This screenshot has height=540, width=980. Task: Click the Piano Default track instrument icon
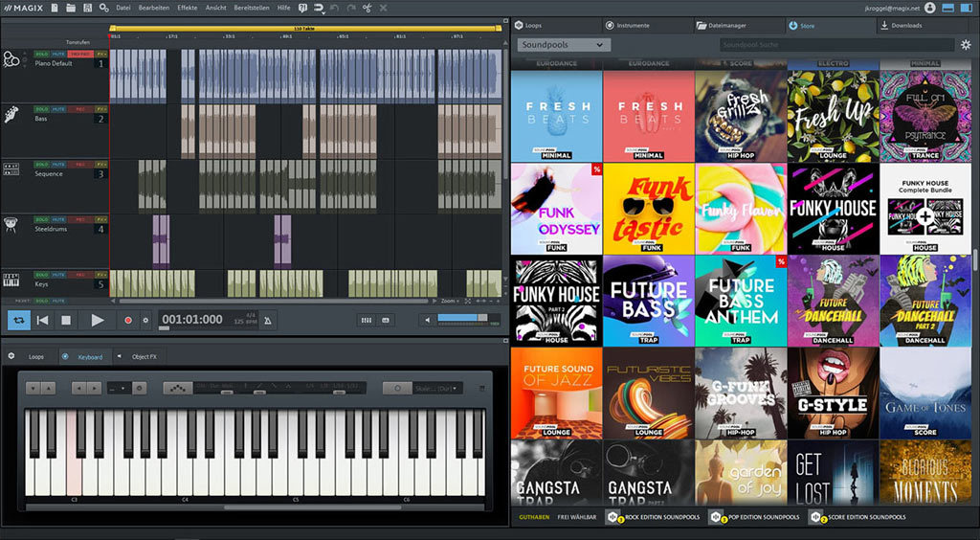(11, 60)
